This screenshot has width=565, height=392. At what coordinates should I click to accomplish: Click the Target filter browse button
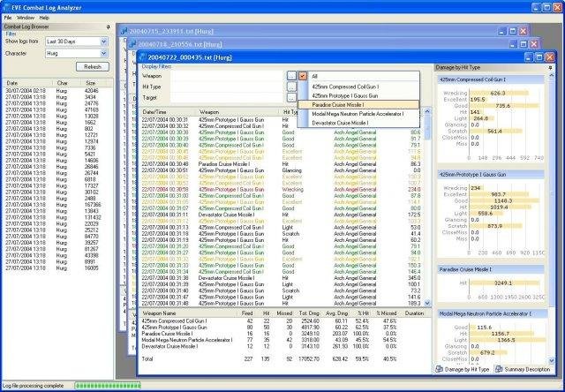pos(291,97)
